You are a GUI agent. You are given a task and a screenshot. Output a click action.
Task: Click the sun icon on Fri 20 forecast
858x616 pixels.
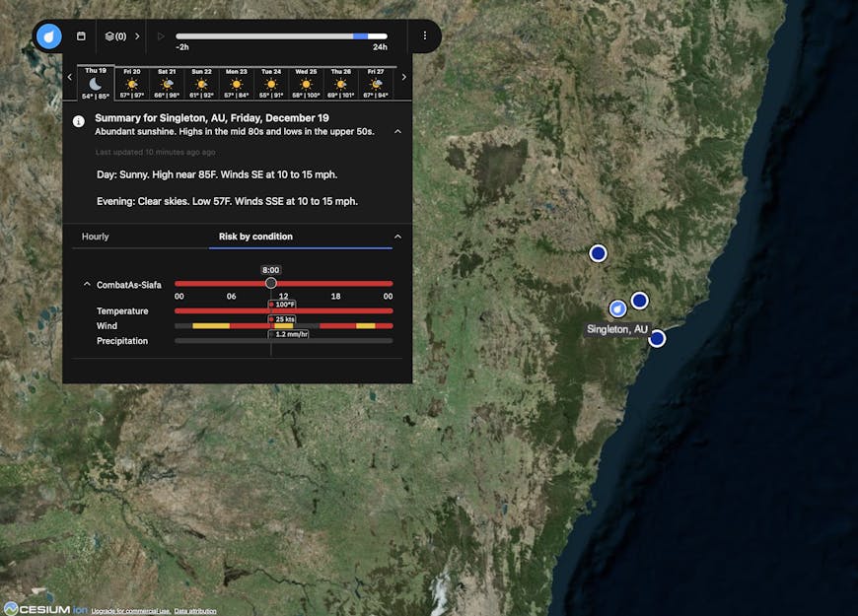(131, 84)
